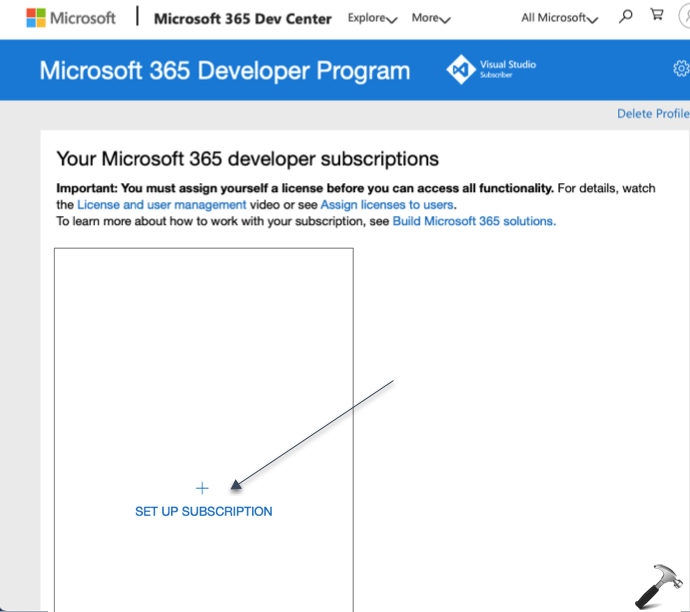The width and height of the screenshot is (690, 612).
Task: Click the search magnifier icon
Action: coord(625,17)
